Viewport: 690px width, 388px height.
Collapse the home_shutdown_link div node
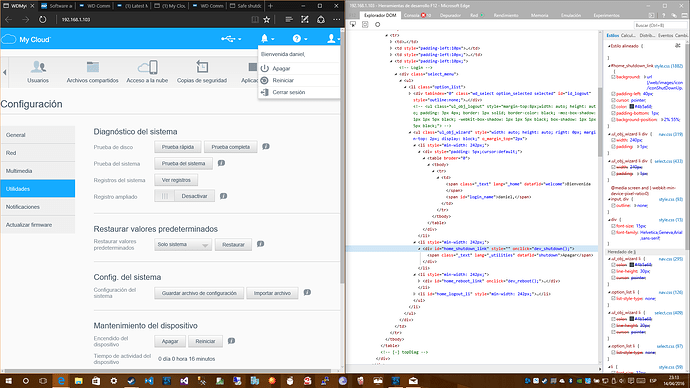(419, 249)
